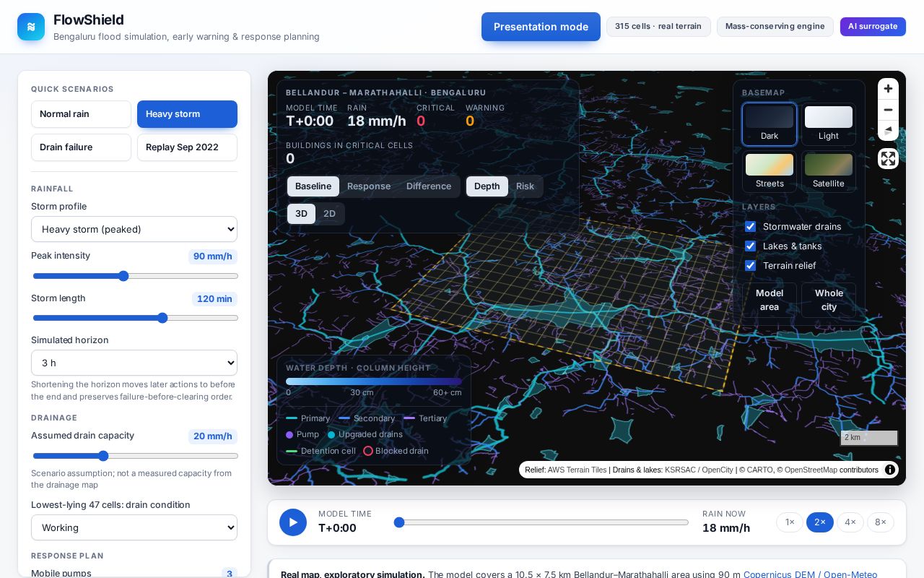Switch map to 3D view
Image resolution: width=924 pixels, height=578 pixels.
click(x=302, y=214)
